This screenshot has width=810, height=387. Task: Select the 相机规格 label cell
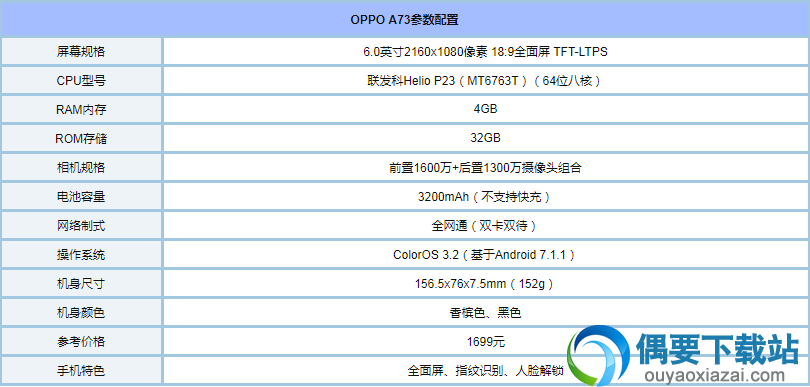pos(82,167)
